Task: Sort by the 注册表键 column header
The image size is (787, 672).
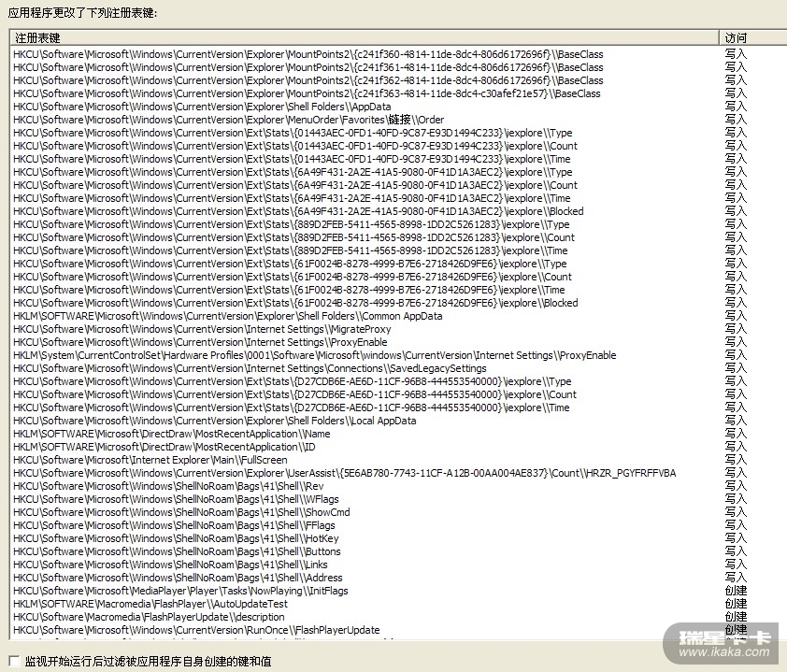Action: (365, 38)
